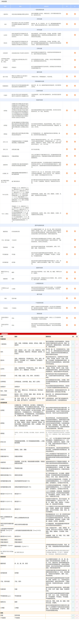Click the 女 checkmark in the upper 空腹血糖(FBG) row

pyautogui.click(x=75, y=156)
